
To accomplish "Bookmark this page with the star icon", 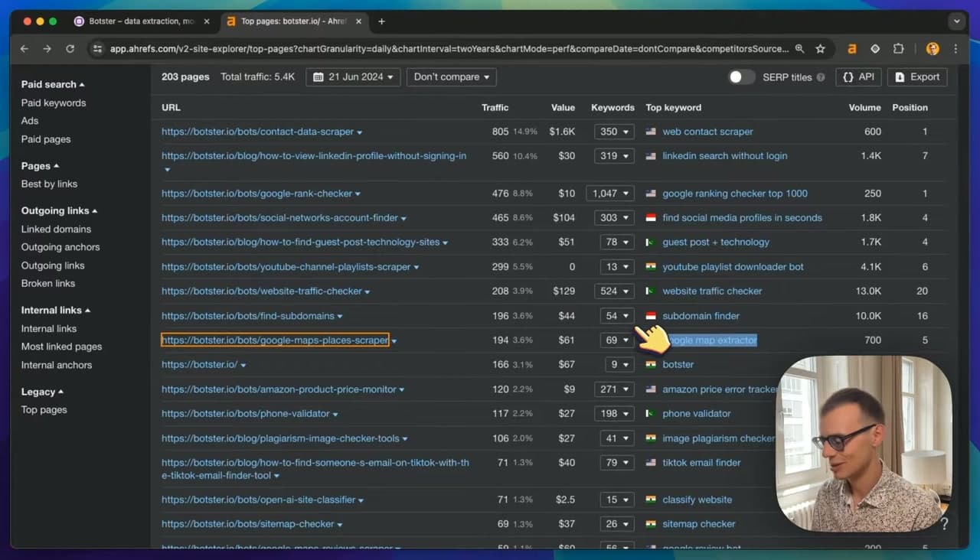I will point(821,48).
